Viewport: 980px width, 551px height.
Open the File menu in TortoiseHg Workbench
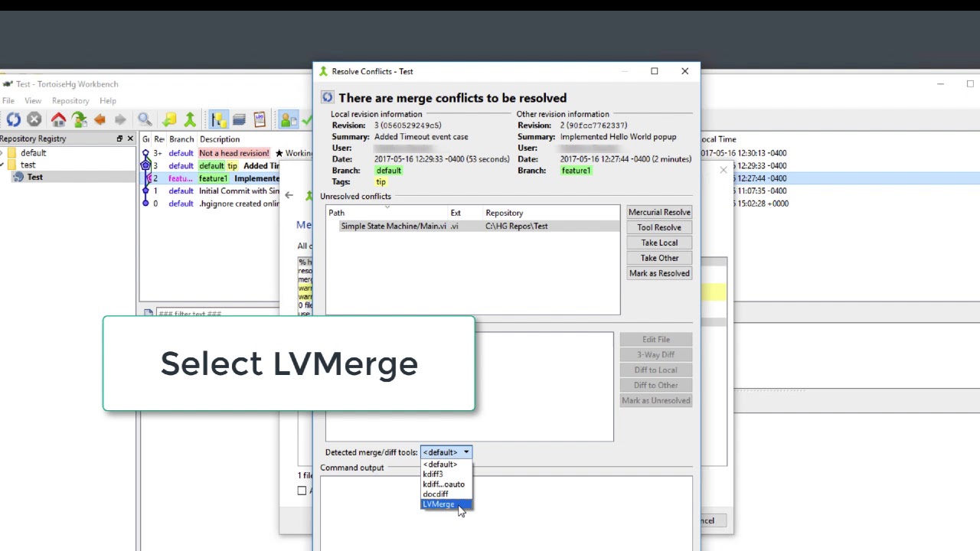tap(8, 101)
